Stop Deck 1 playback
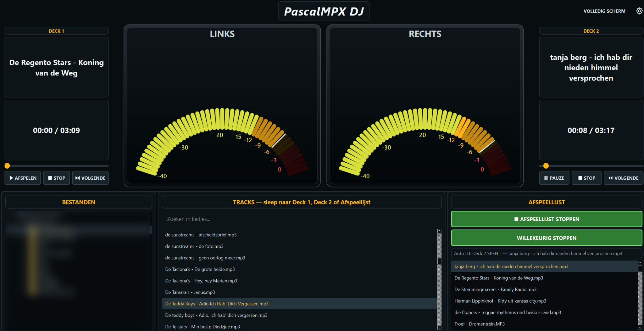The image size is (644, 331). [x=57, y=178]
